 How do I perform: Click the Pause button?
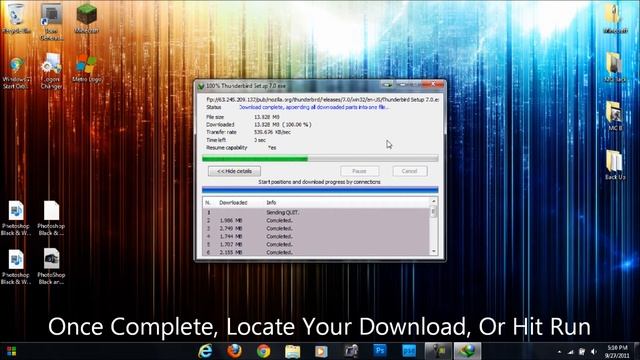click(x=359, y=171)
